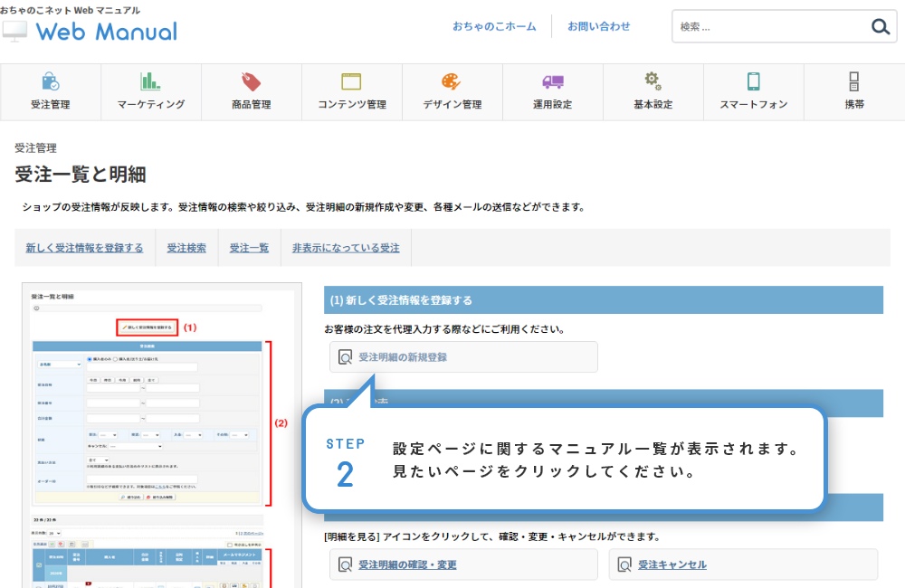Click the 受注管理 shopping bag icon
905x588 pixels.
50,81
